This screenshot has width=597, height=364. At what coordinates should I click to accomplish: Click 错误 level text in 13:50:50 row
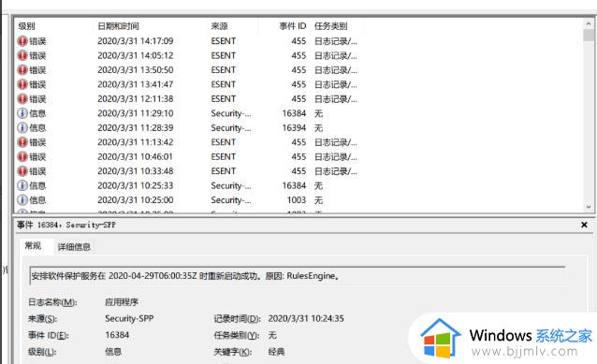tap(37, 69)
